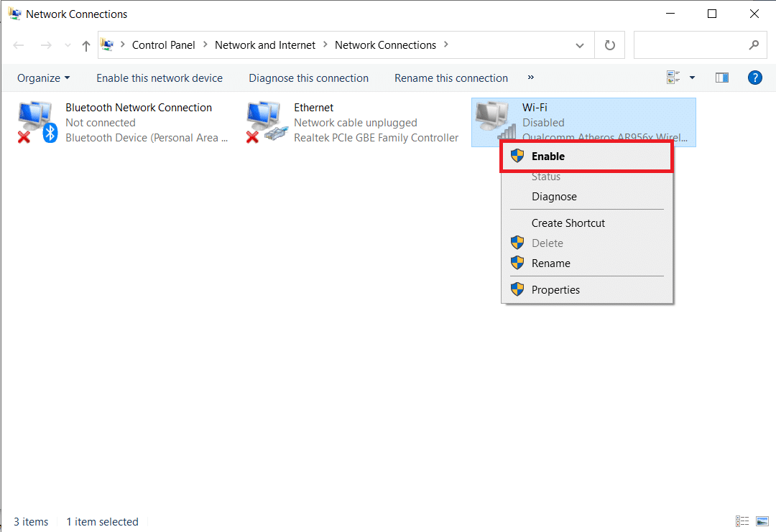Choose Properties from the context menu

(555, 290)
